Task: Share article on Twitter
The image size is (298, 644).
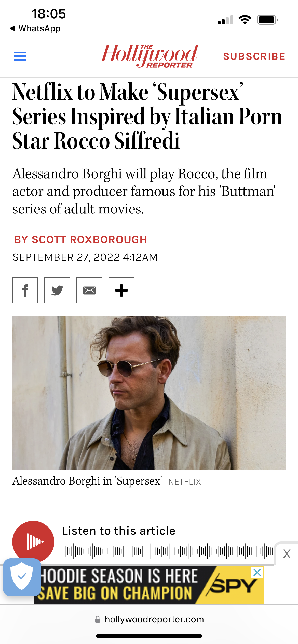Action: click(x=57, y=290)
